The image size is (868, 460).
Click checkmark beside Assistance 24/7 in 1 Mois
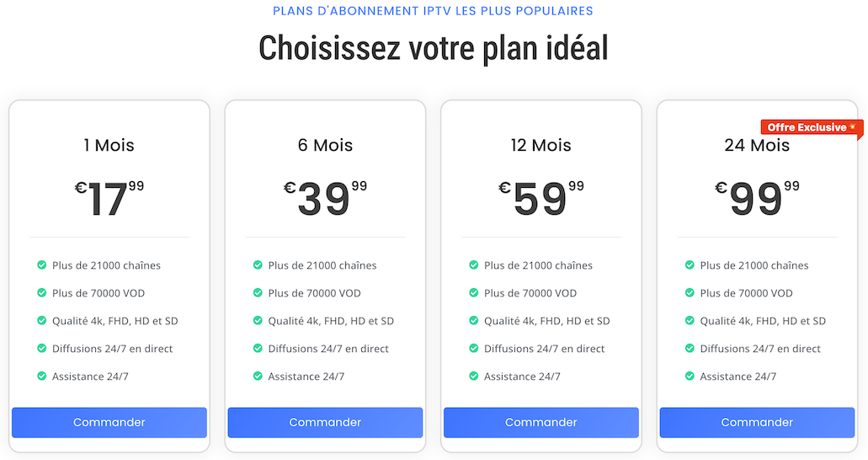pos(41,376)
